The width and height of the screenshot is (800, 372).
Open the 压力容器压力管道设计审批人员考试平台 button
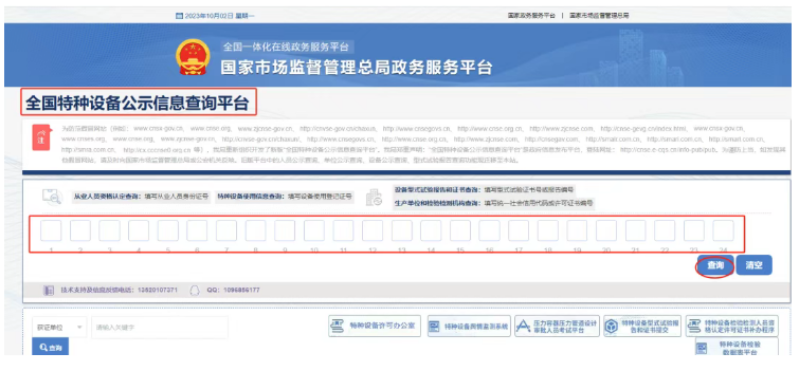557,326
